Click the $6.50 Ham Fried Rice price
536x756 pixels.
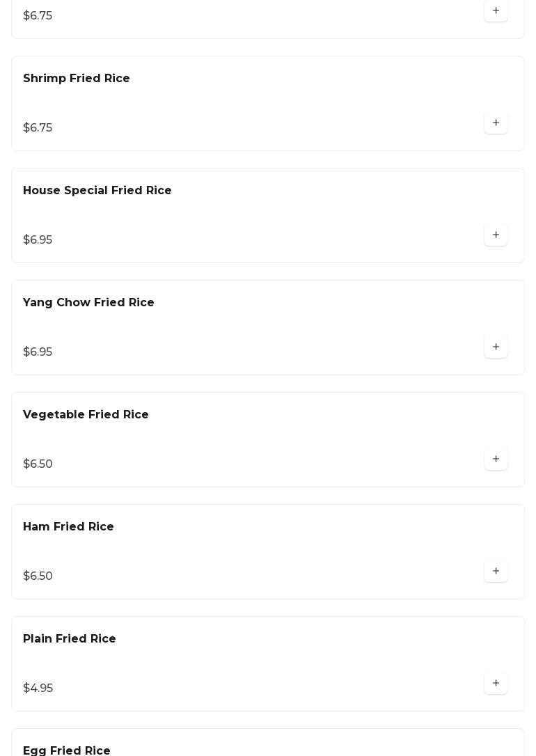point(38,576)
